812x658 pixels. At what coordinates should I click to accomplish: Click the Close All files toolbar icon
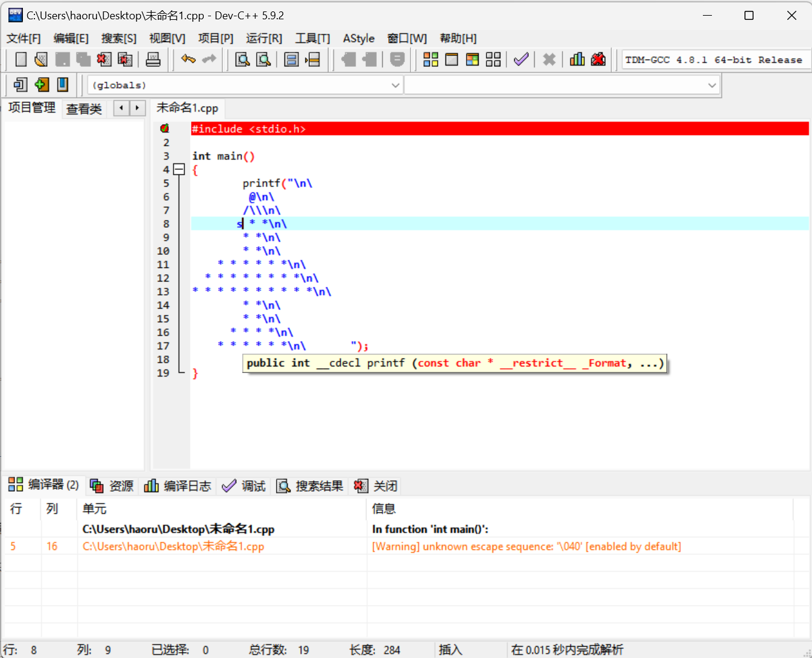pyautogui.click(x=125, y=59)
